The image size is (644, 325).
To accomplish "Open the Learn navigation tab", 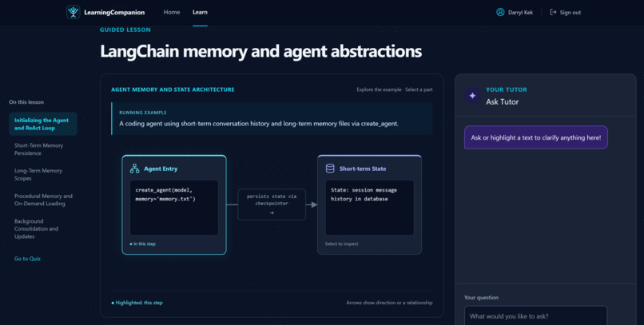I will coord(200,12).
